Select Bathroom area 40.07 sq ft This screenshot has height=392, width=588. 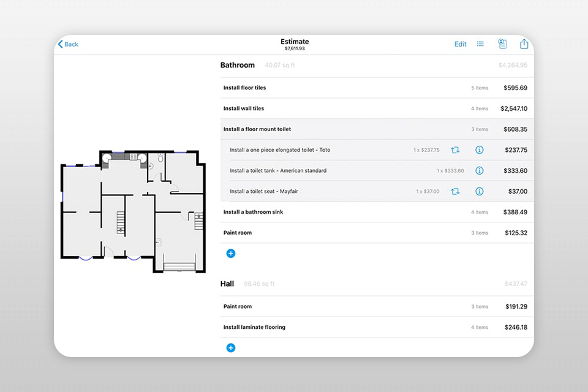tap(280, 66)
